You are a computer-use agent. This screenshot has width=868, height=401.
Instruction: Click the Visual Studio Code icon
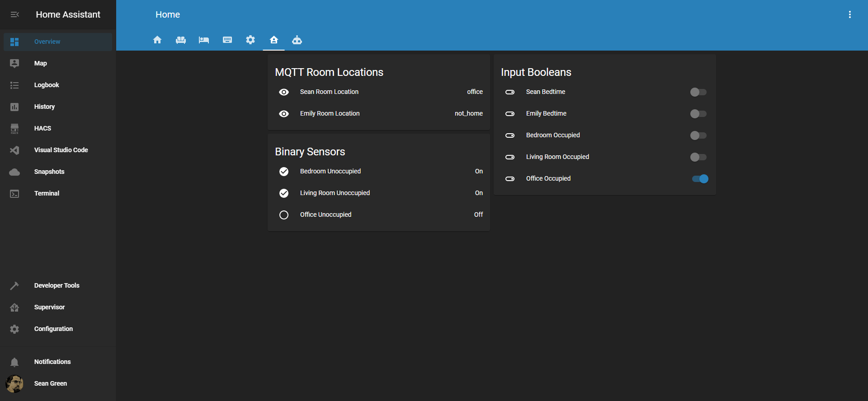coord(14,150)
